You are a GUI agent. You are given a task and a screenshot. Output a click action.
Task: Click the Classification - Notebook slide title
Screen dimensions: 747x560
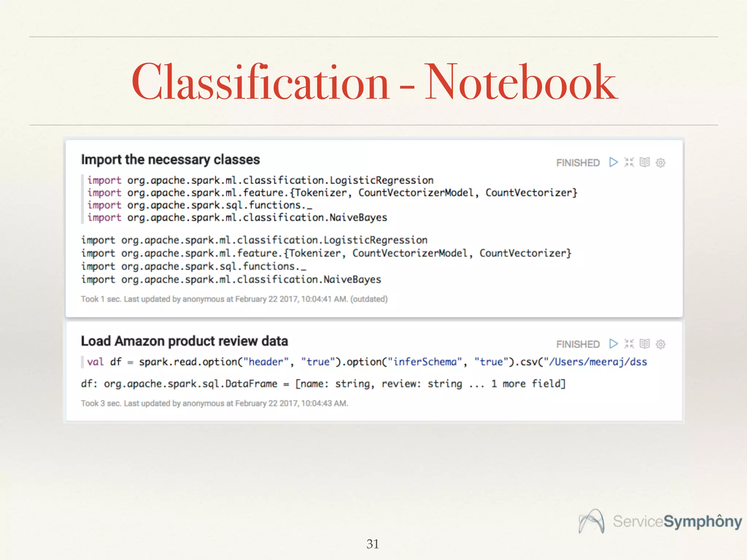[374, 82]
